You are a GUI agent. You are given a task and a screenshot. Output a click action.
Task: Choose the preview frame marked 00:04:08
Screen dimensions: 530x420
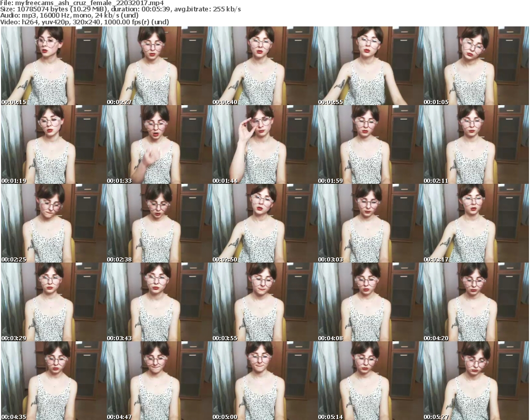(x=370, y=302)
